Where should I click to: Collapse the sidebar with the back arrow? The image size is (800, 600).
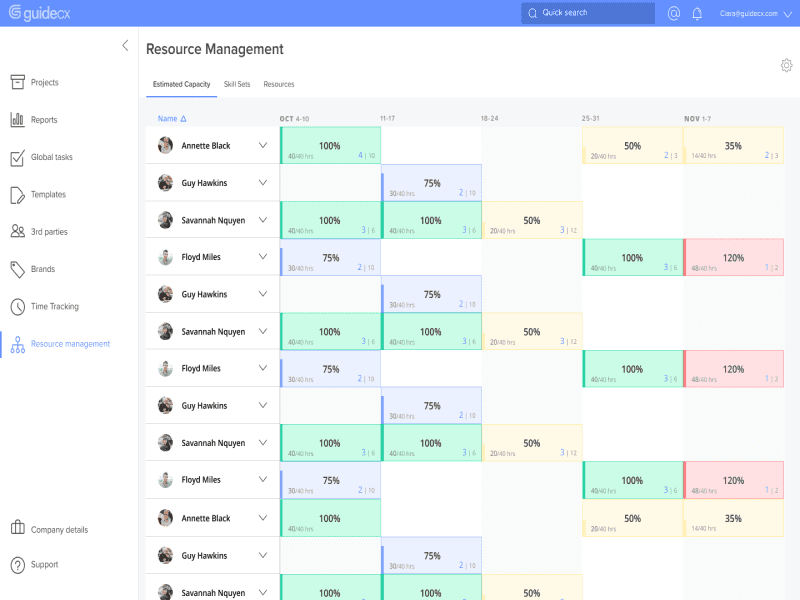tap(125, 45)
